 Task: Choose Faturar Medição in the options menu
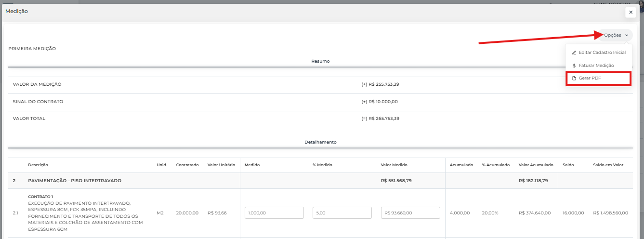click(x=596, y=66)
